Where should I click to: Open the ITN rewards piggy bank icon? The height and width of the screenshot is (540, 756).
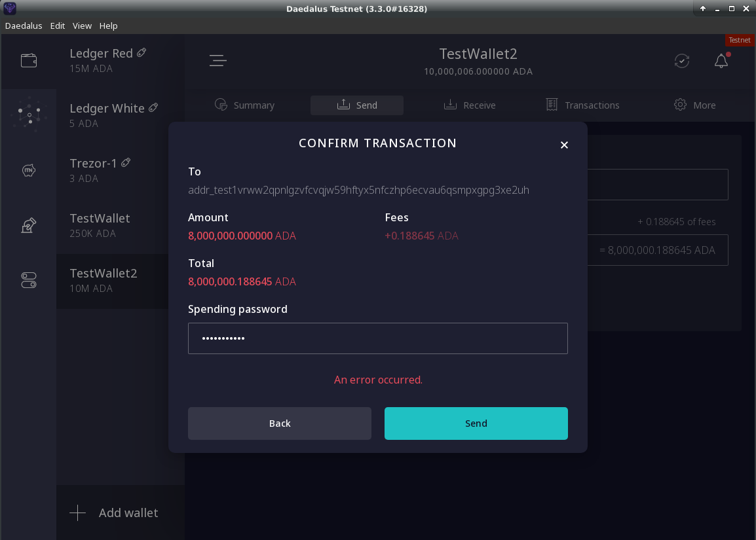click(x=28, y=170)
